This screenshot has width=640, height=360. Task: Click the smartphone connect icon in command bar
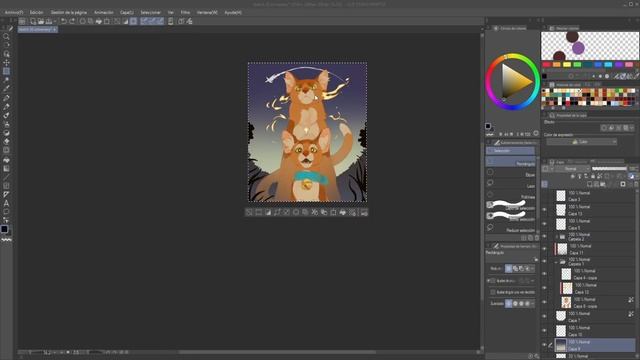coord(171,21)
